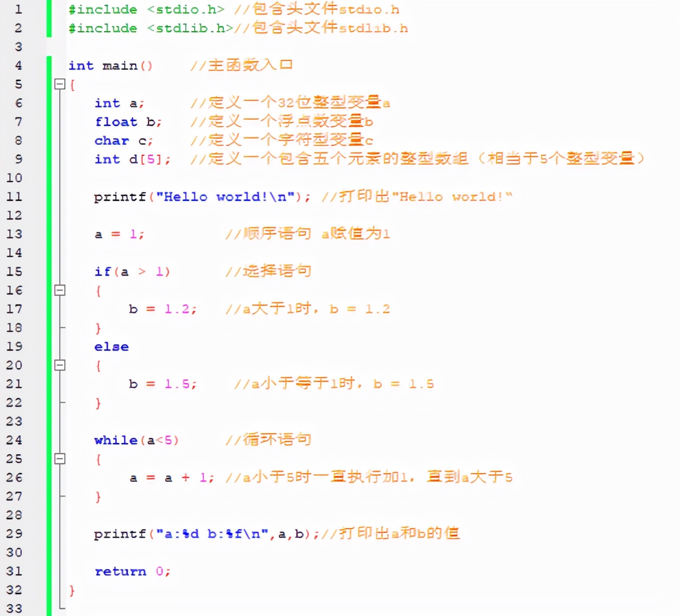Collapse the main function code block
680x616 pixels.
click(x=59, y=84)
